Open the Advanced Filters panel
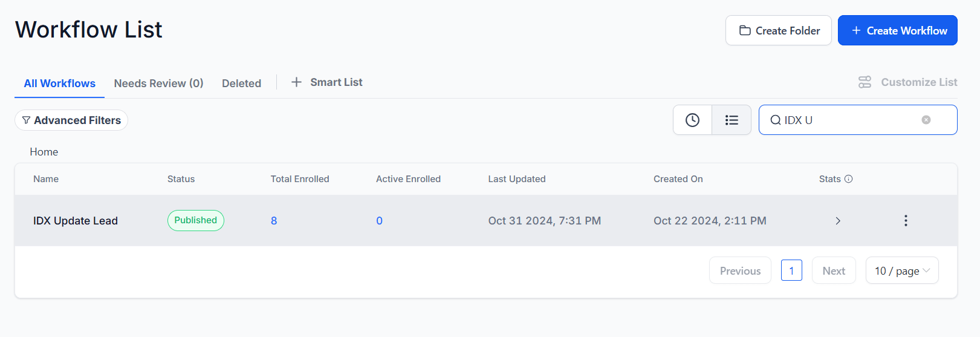This screenshot has height=337, width=980. (x=71, y=120)
